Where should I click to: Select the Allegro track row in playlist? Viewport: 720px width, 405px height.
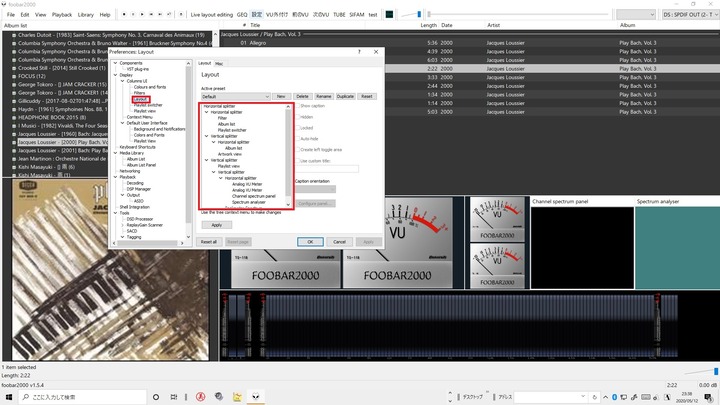[x=469, y=43]
